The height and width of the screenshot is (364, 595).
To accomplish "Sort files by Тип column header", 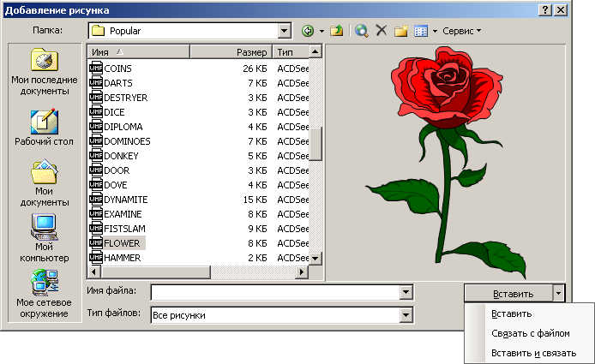I will point(291,52).
